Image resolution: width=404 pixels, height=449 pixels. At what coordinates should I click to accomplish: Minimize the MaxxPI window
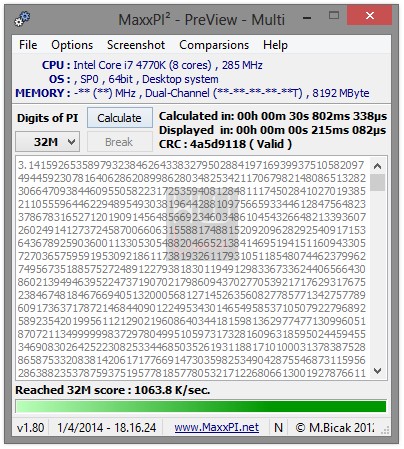307,17
